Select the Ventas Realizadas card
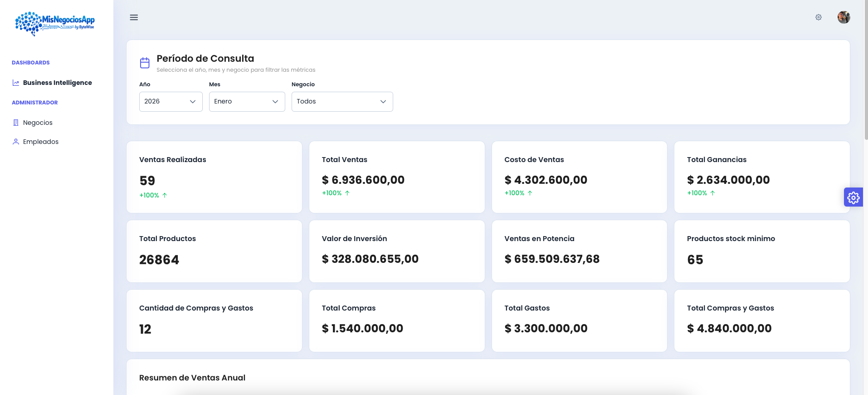This screenshot has height=395, width=868. click(x=214, y=177)
